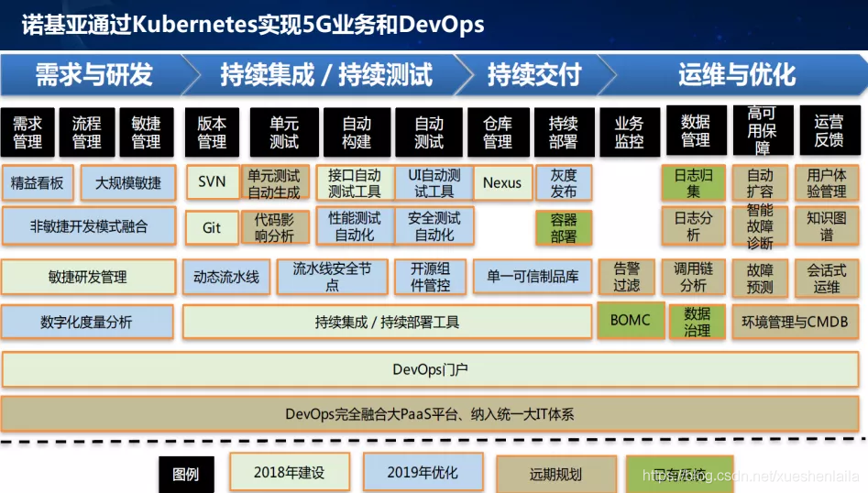Select the green 数据治理 box
868x493 pixels.
697,322
